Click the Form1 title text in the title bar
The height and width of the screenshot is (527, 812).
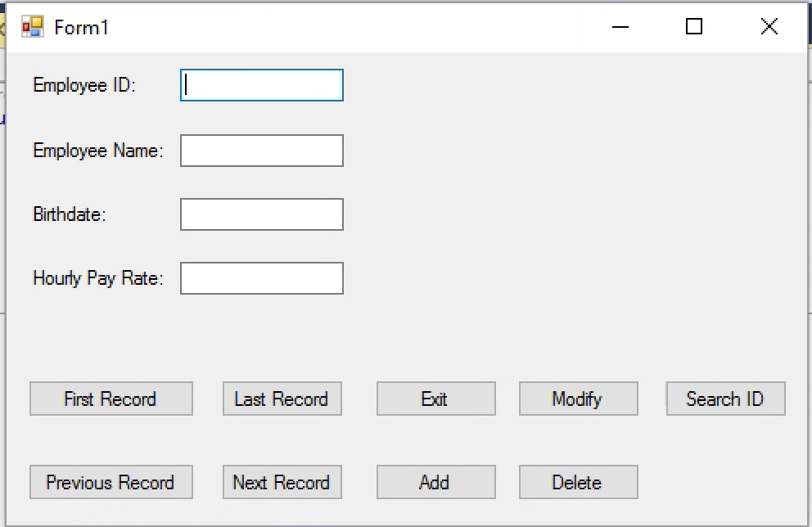[x=82, y=26]
